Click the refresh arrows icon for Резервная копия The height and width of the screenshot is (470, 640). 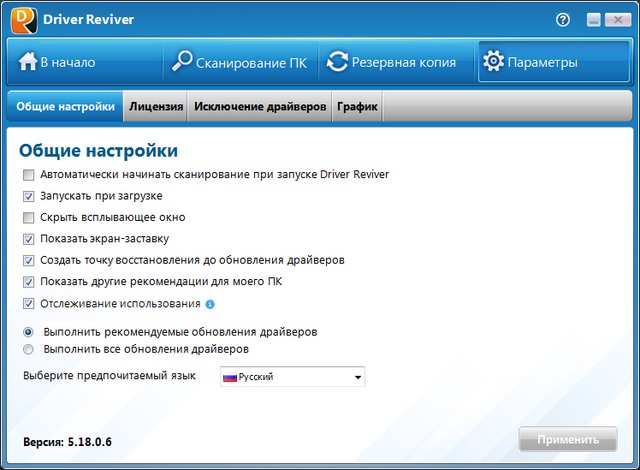337,62
